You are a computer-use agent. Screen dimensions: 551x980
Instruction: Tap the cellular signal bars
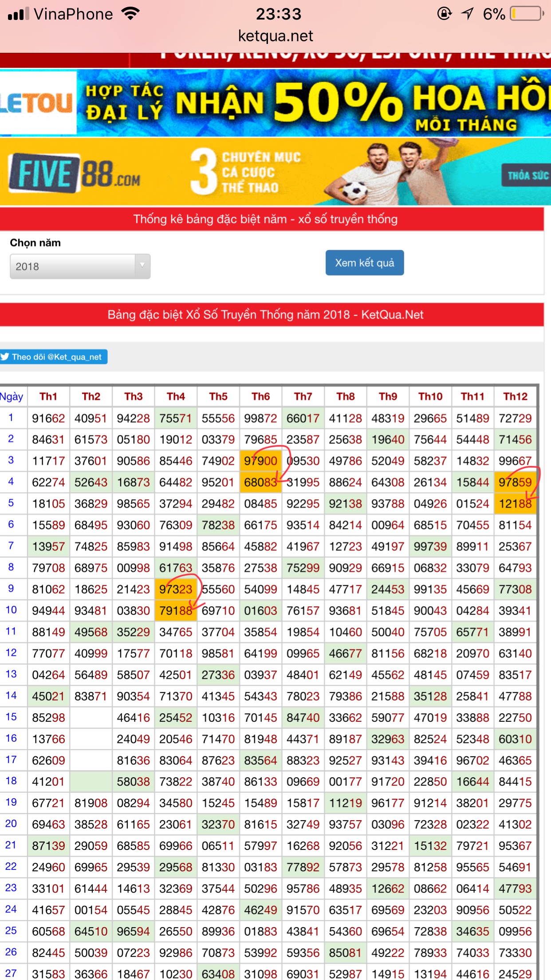(19, 14)
